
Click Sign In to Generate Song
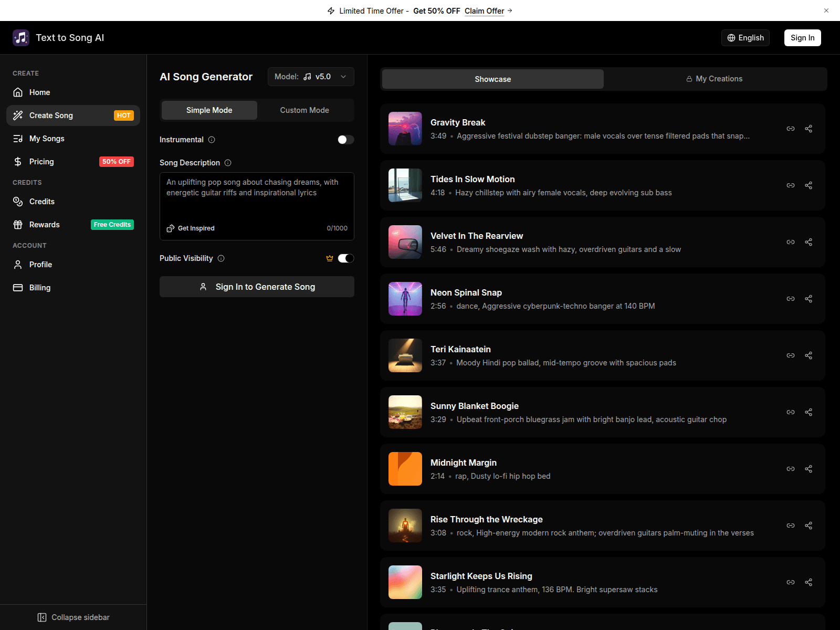[x=257, y=287]
